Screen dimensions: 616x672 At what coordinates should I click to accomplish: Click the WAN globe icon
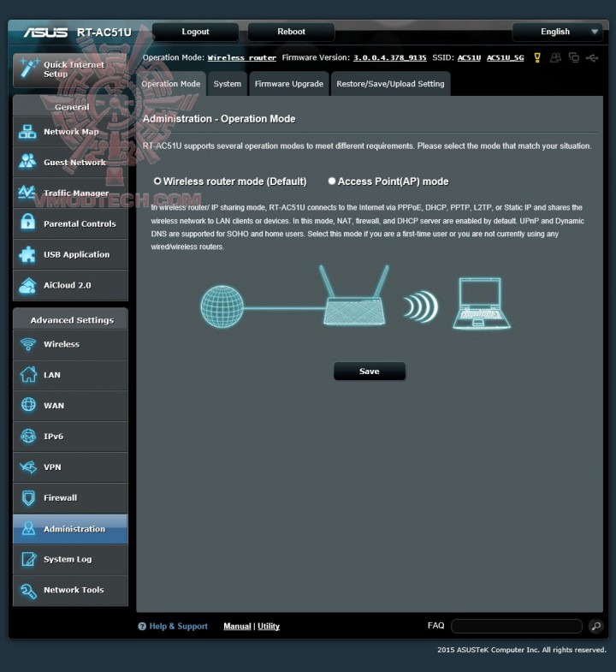(28, 405)
